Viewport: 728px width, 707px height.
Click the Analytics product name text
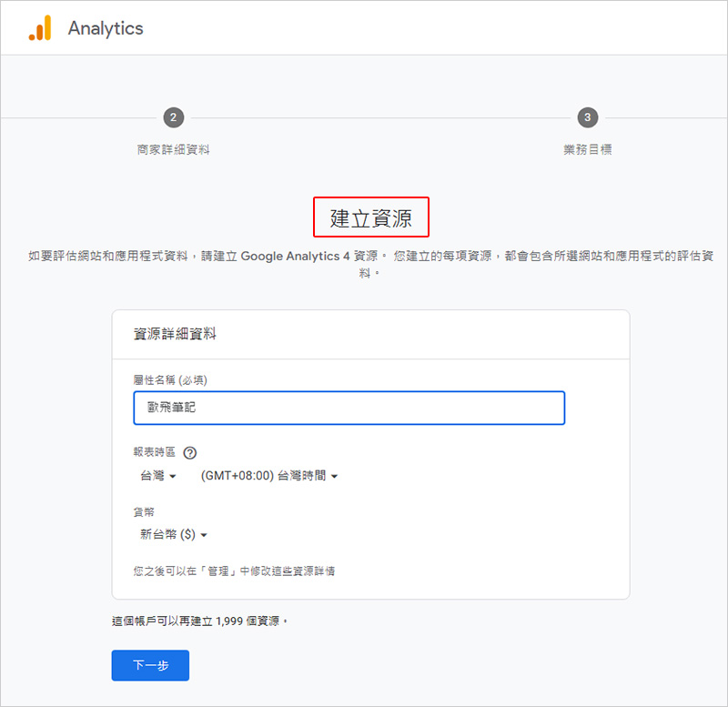(106, 28)
